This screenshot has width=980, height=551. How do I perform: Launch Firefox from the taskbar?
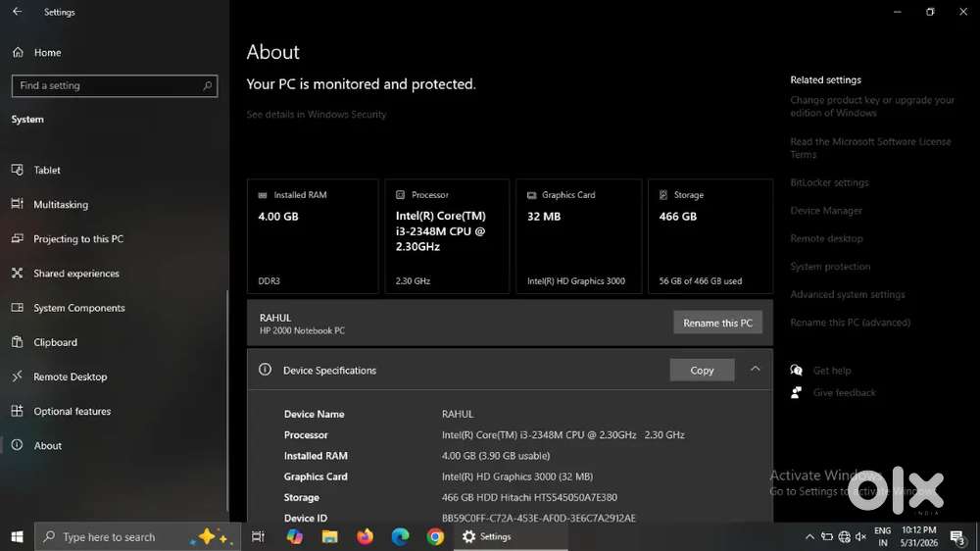pos(365,536)
